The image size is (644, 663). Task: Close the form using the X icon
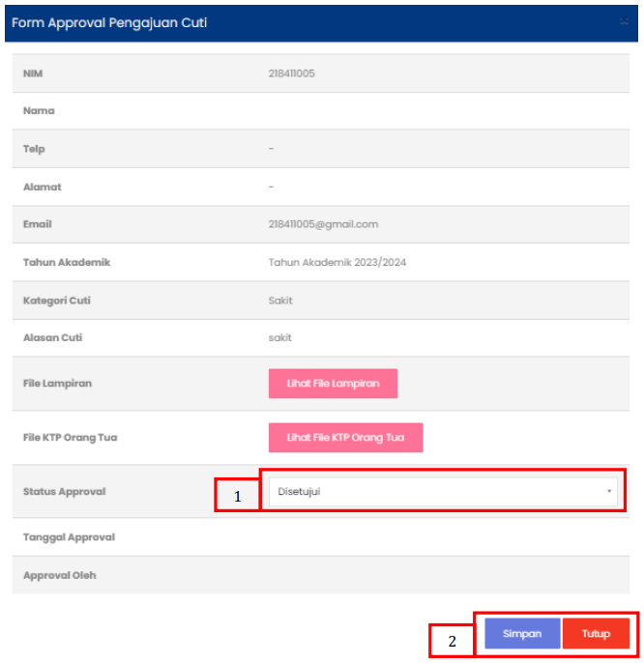[x=624, y=21]
